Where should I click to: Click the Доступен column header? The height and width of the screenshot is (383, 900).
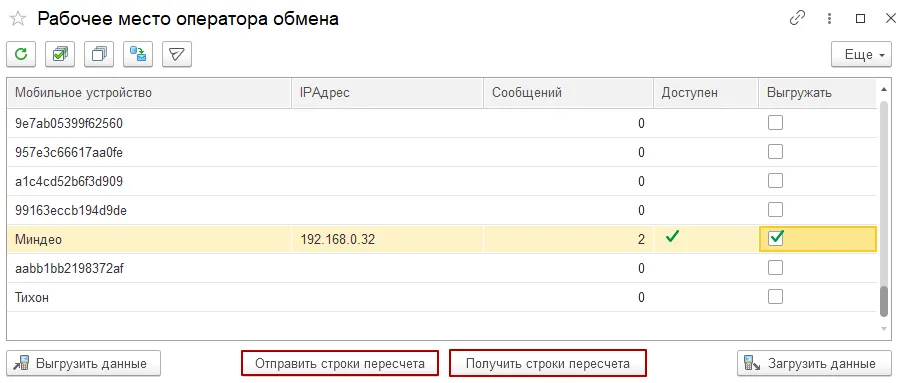706,93
